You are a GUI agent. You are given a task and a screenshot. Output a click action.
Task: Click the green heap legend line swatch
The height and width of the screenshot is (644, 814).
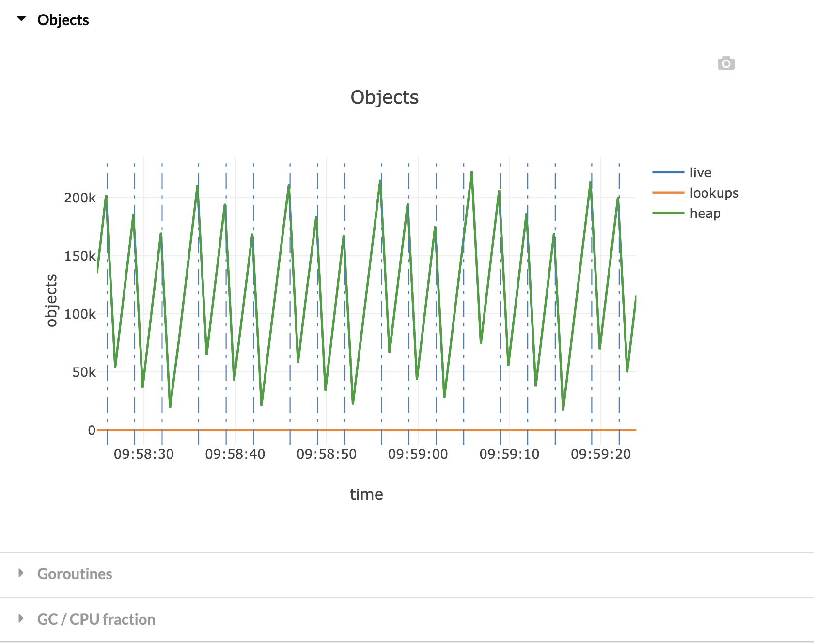tap(668, 213)
